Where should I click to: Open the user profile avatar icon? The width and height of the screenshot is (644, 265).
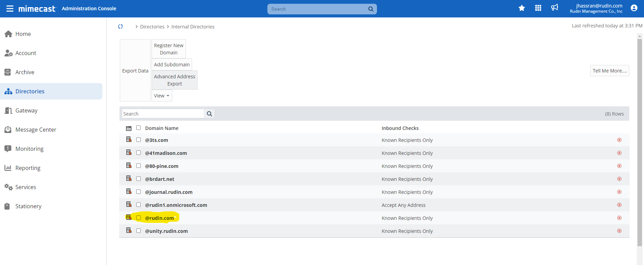coord(634,8)
